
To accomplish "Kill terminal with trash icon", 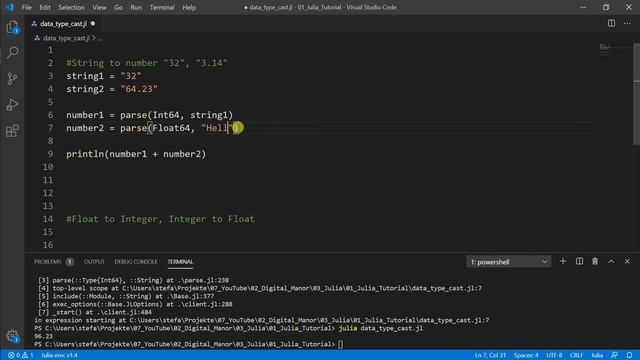I will click(x=595, y=261).
